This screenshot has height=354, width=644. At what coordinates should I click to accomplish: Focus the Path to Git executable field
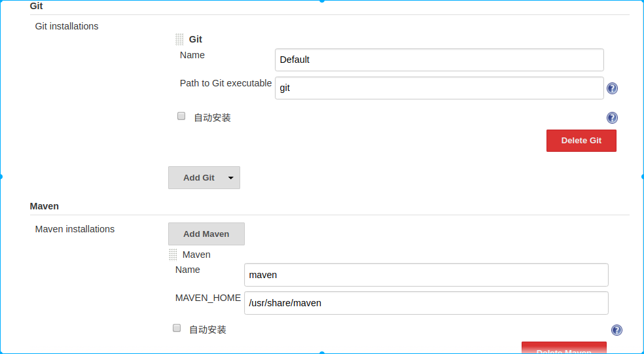[x=439, y=88]
